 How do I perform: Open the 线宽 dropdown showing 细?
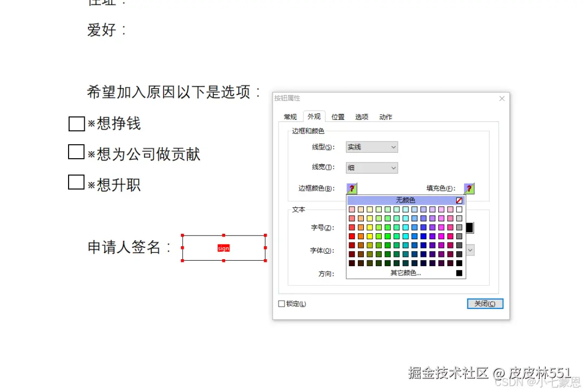(x=371, y=167)
